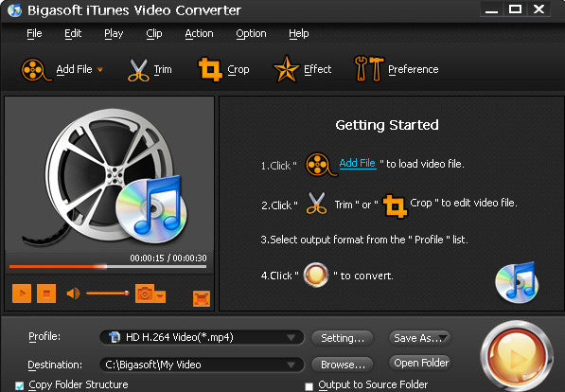This screenshot has height=392, width=565.
Task: Click the Bigasoft app icon in title bar
Action: point(14,10)
